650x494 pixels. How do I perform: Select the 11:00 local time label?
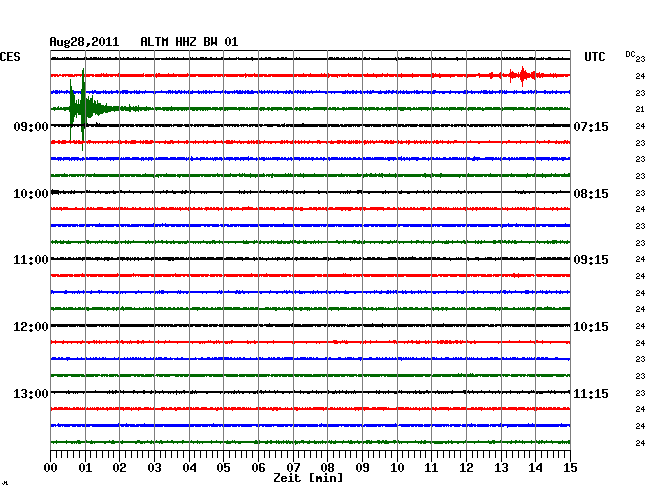31,260
